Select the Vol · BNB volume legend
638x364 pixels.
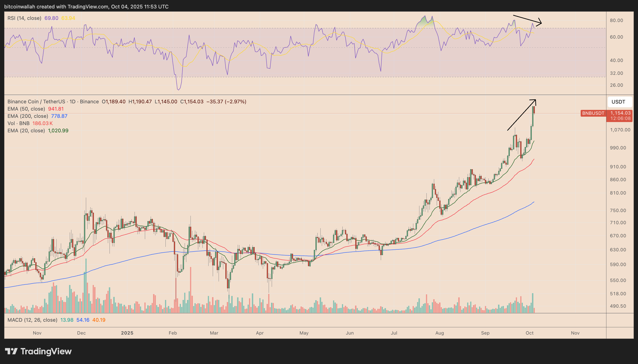[19, 123]
